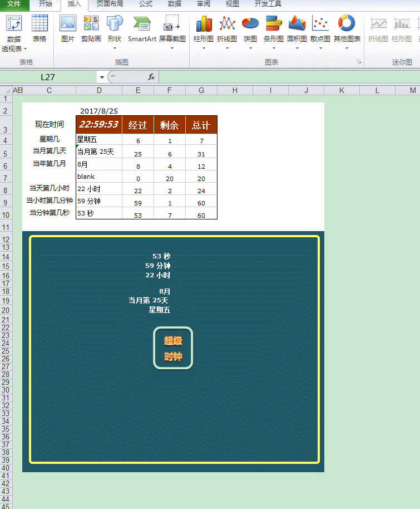Switch to the Developer (开发工具) tab
The height and width of the screenshot is (509, 420).
268,4
